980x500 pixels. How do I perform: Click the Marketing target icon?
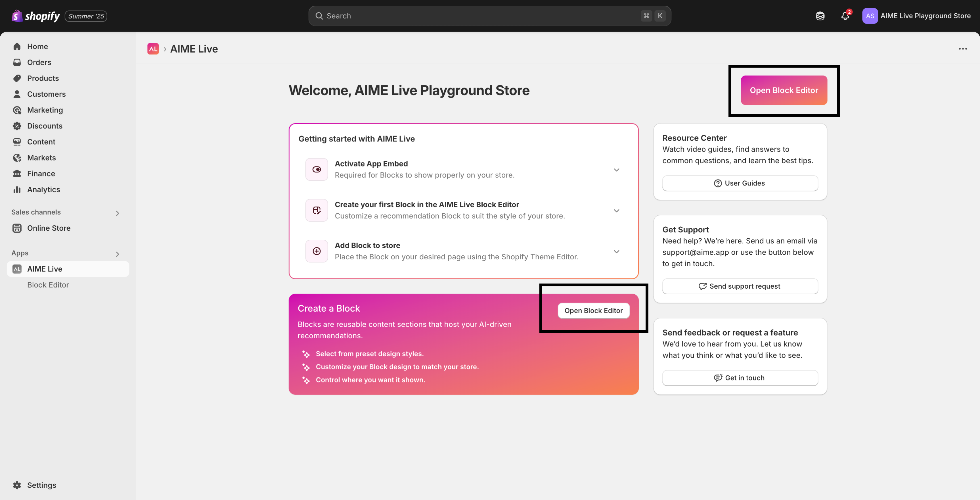point(17,110)
